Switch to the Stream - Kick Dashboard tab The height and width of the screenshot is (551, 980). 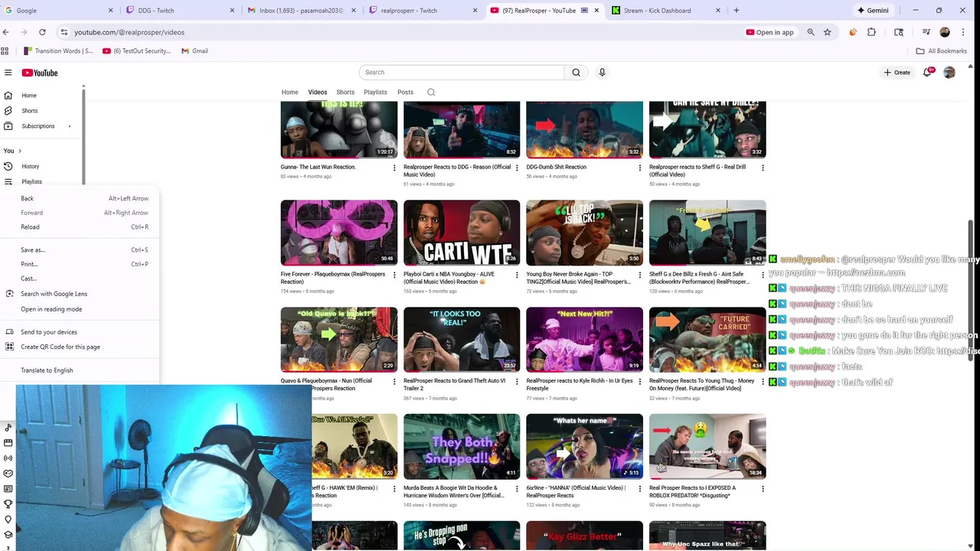click(x=665, y=11)
